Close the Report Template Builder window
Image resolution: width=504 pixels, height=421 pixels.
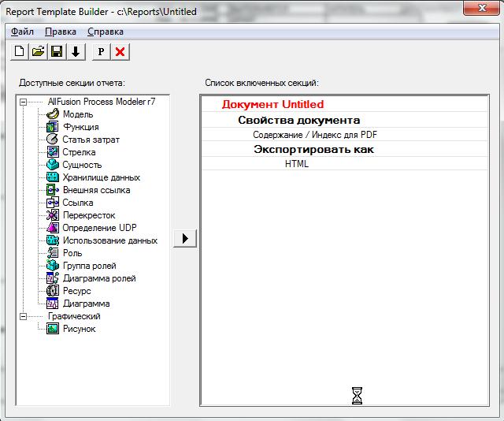pos(481,8)
